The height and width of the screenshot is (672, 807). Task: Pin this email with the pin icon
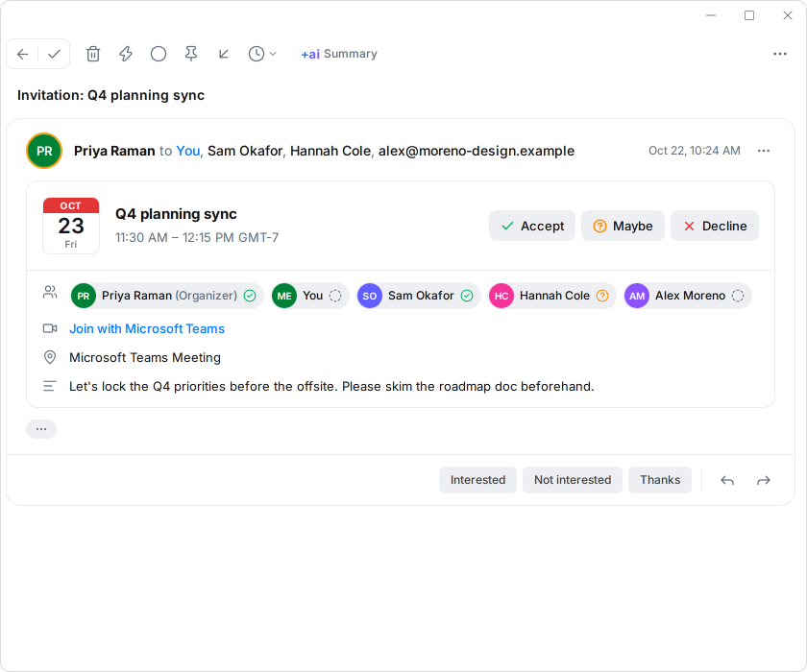191,54
